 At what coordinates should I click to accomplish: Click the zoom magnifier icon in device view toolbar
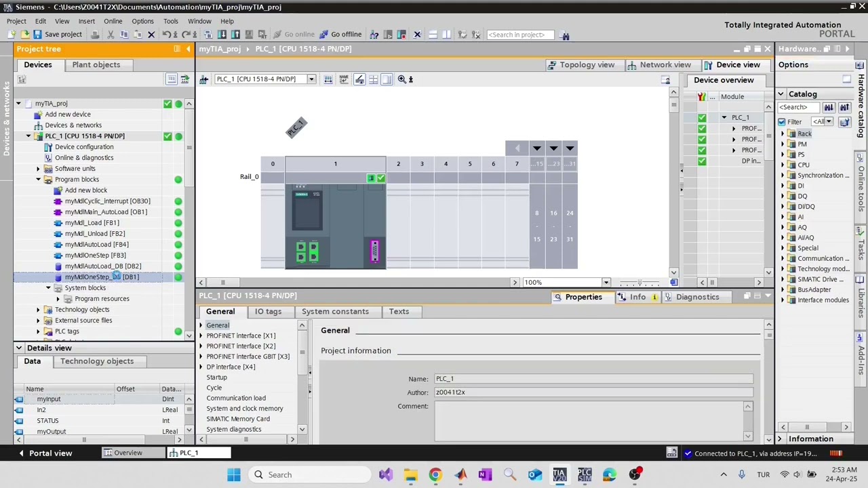(x=401, y=79)
